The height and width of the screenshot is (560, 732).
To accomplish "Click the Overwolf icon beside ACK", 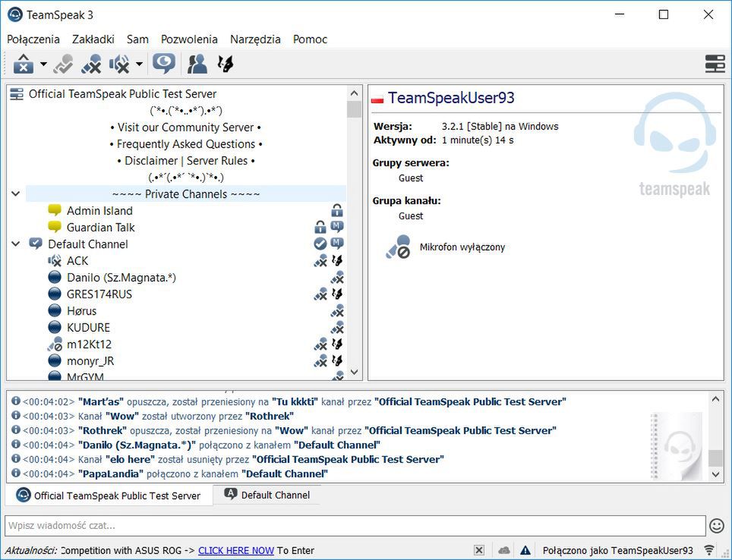I will click(x=337, y=260).
